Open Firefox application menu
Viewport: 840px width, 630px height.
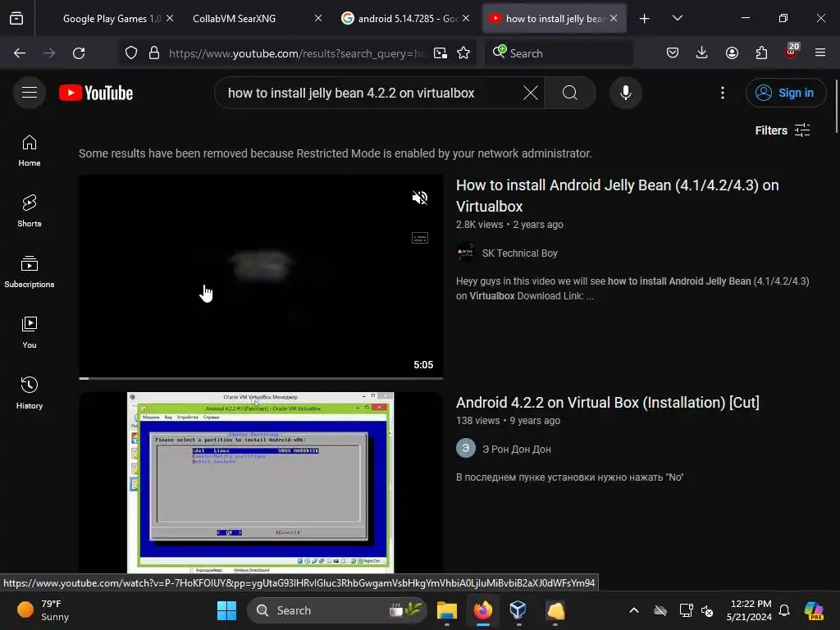[820, 53]
